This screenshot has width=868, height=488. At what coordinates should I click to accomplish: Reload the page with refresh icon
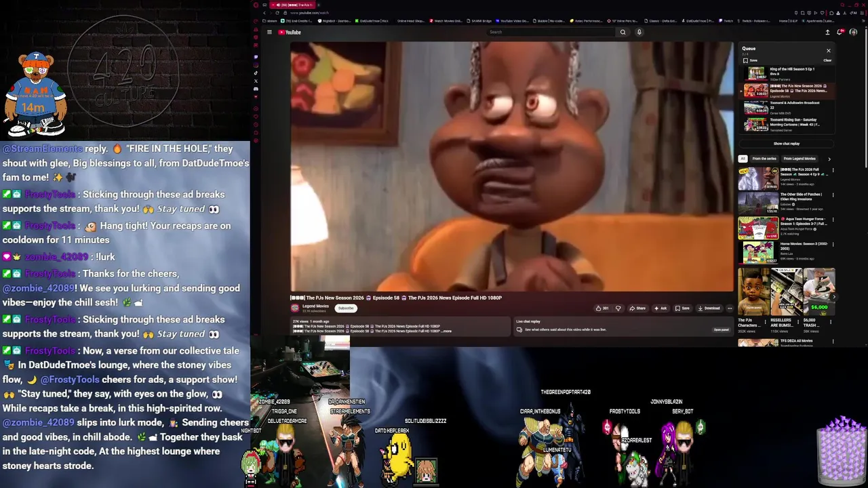coord(277,13)
